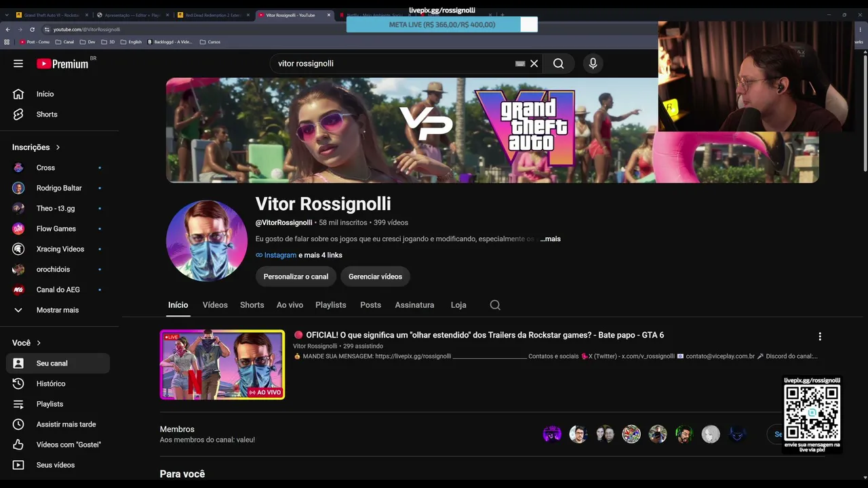
Task: Expand the Você section
Action: coord(27,343)
